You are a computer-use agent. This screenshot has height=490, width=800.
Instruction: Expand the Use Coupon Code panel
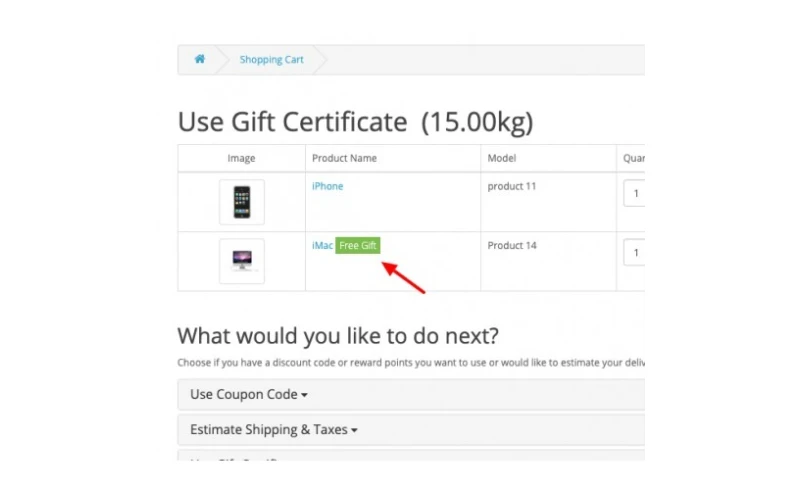pyautogui.click(x=244, y=394)
